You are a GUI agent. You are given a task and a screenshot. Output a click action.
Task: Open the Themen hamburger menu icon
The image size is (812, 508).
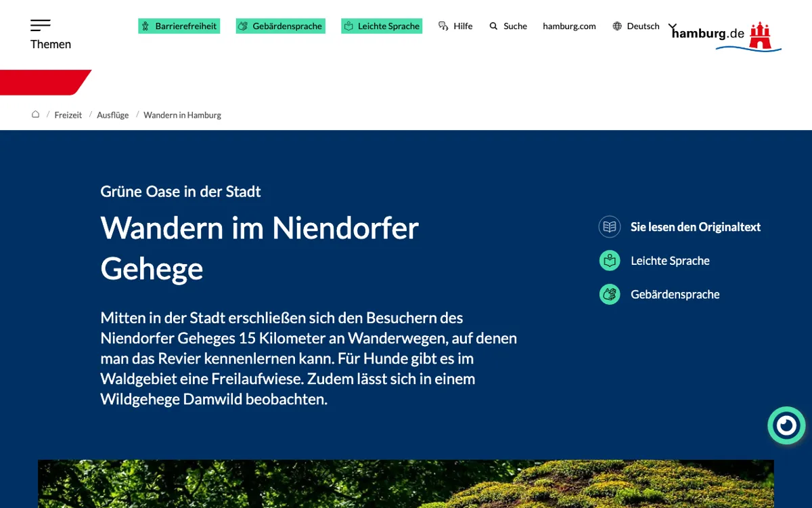(41, 26)
